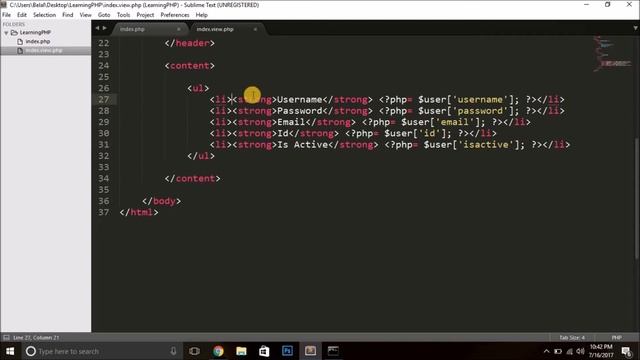640x360 pixels.
Task: Open the Find menu
Action: pyautogui.click(x=68, y=15)
